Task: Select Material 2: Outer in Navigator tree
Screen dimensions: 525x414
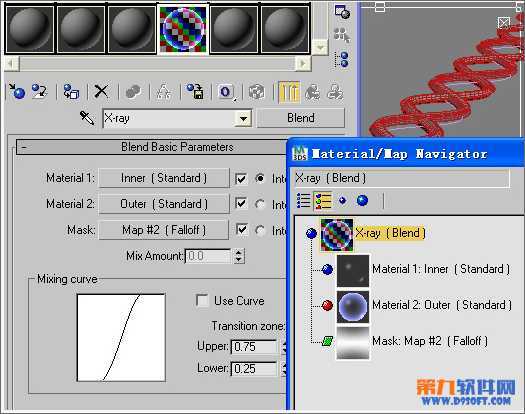Action: [x=442, y=305]
